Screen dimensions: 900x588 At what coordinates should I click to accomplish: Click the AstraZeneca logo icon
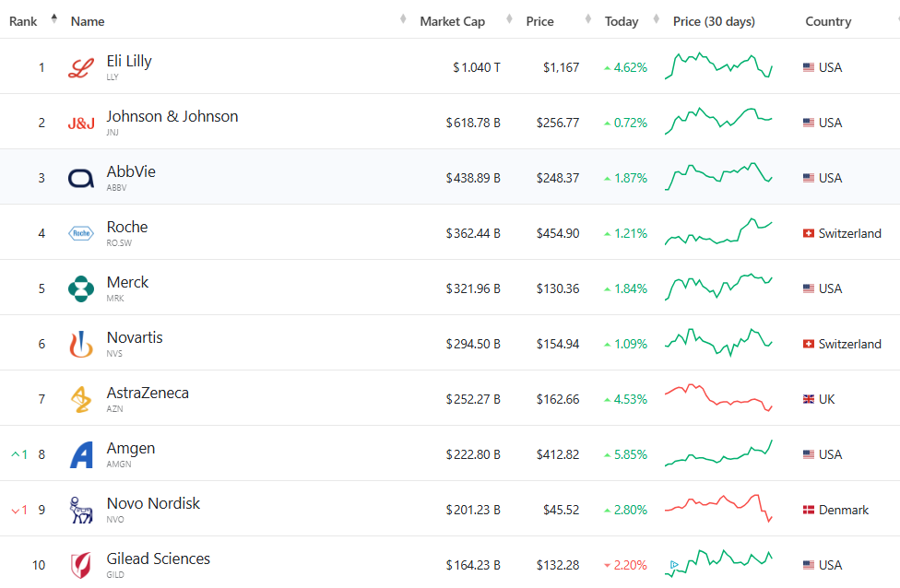point(81,399)
